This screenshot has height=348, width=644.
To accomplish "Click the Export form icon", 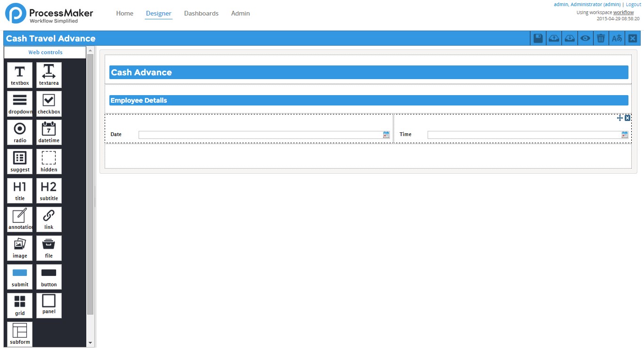I will [553, 38].
